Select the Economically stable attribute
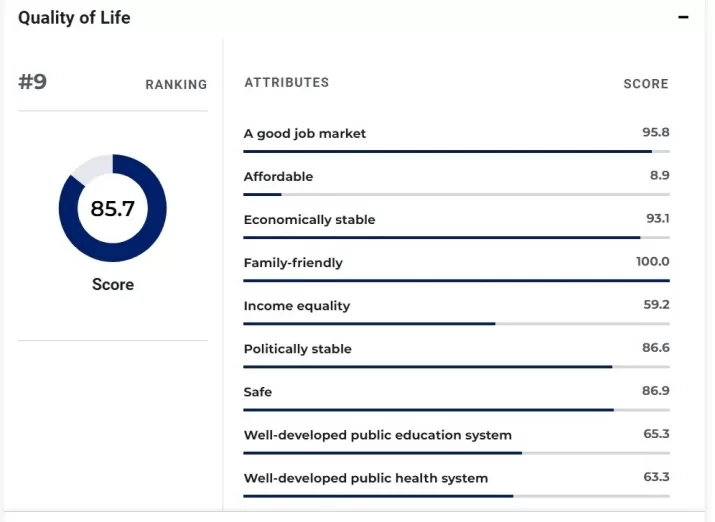The height and width of the screenshot is (522, 715). coord(309,219)
